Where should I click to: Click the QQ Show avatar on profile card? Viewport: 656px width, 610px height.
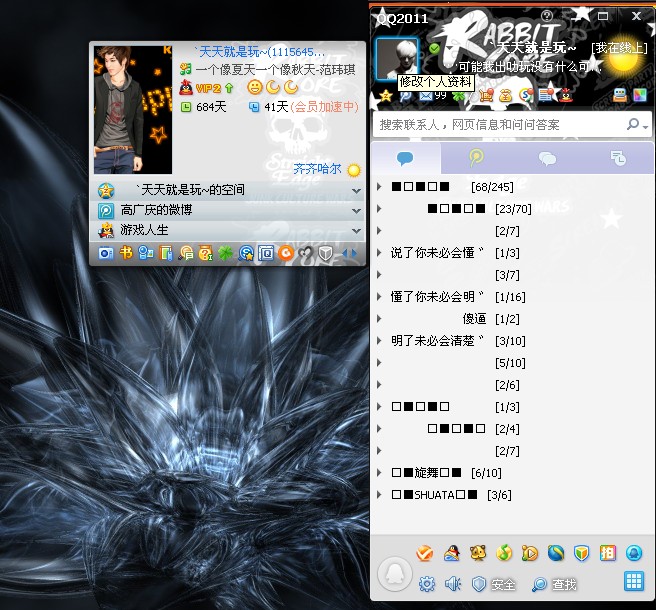pos(133,110)
